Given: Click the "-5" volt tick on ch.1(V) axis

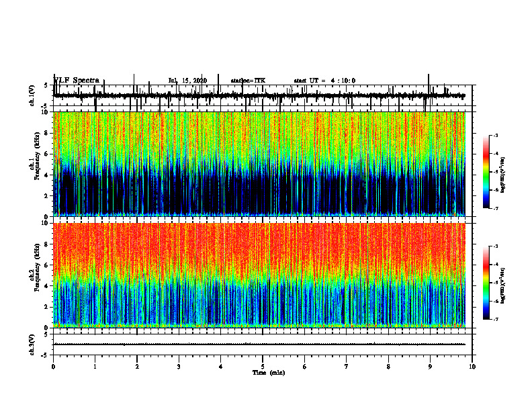Looking at the screenshot, I should (x=45, y=106).
